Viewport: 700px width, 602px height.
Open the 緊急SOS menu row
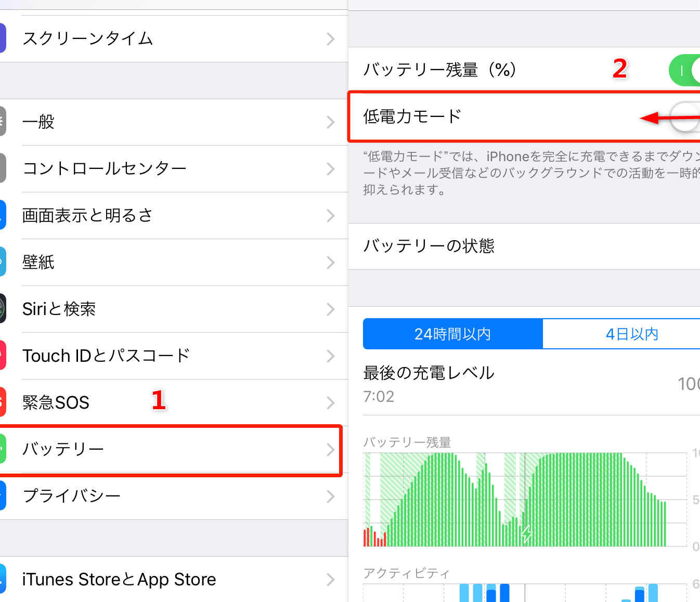(x=174, y=402)
